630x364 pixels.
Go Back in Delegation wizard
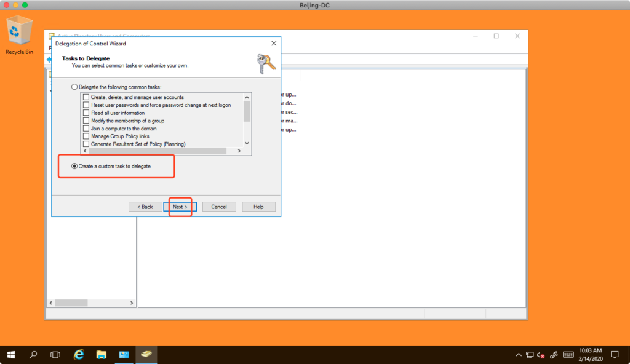[x=145, y=207]
